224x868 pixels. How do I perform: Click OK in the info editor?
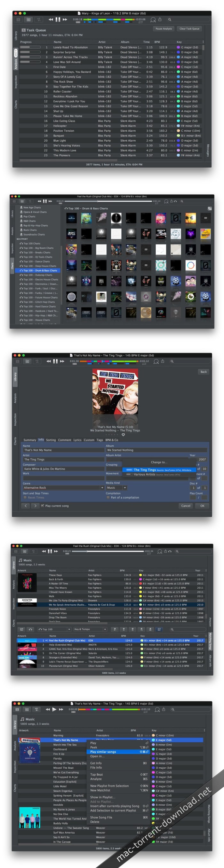pos(203,506)
